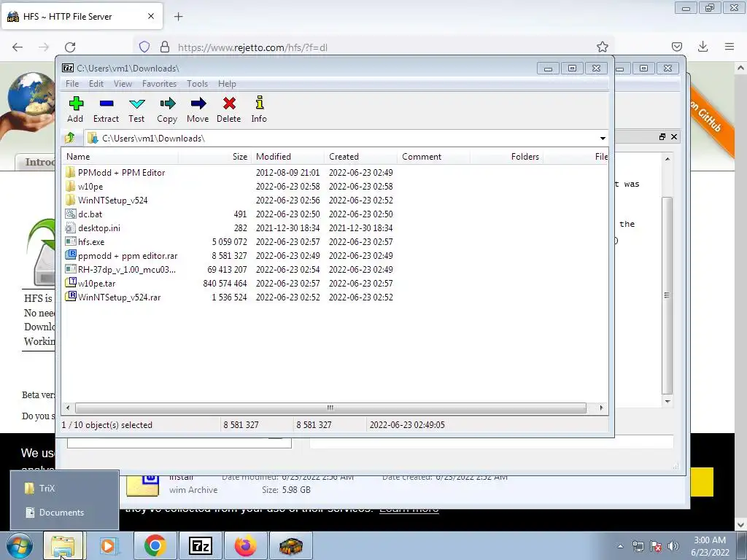Click the horizontal scrollbar's left arrow in 7-Zip
The image size is (747, 560).
click(68, 408)
